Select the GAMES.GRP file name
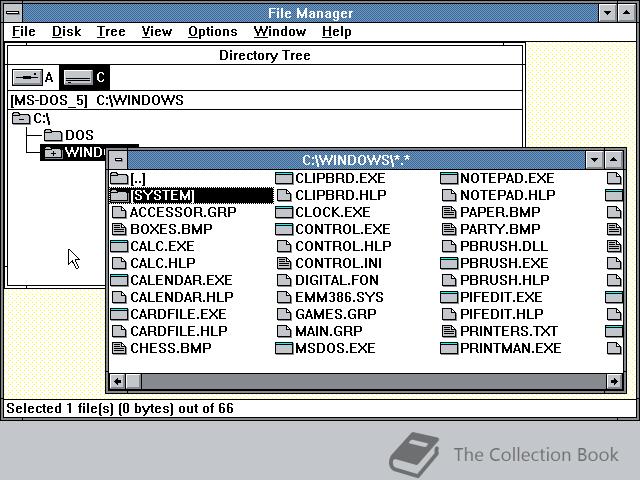 pos(336,314)
